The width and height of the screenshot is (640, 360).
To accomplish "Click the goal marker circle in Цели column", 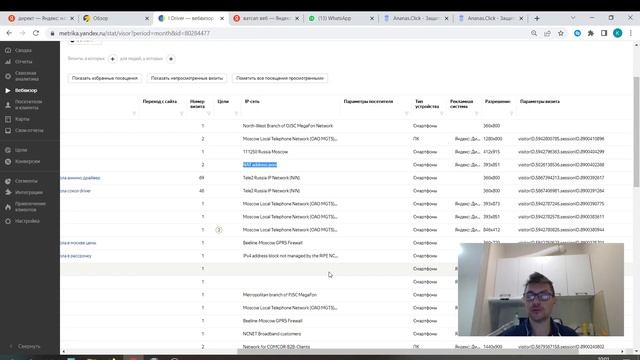I will click(x=219, y=230).
